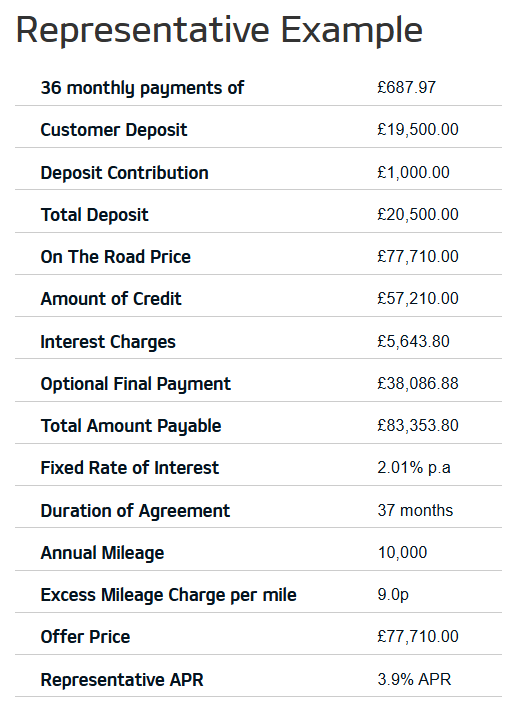Click the Duration of Agreement label
Viewport: 510px width, 707px height.
click(x=135, y=511)
